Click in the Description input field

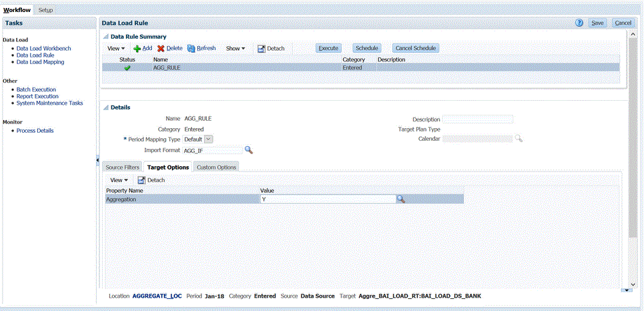click(477, 119)
